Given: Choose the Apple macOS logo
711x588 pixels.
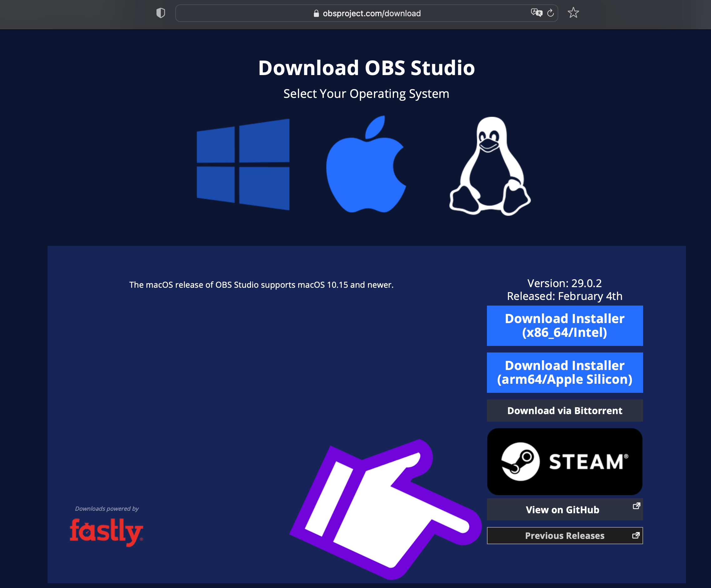Looking at the screenshot, I should [x=366, y=164].
